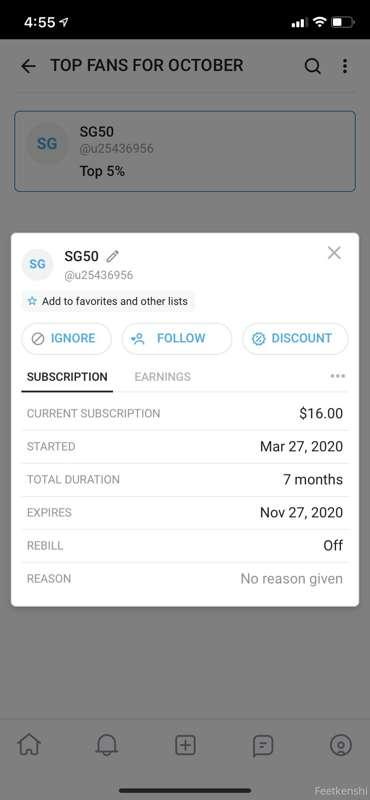The image size is (370, 800).
Task: Tap the back arrow beside Top Fans
Action: coord(29,66)
